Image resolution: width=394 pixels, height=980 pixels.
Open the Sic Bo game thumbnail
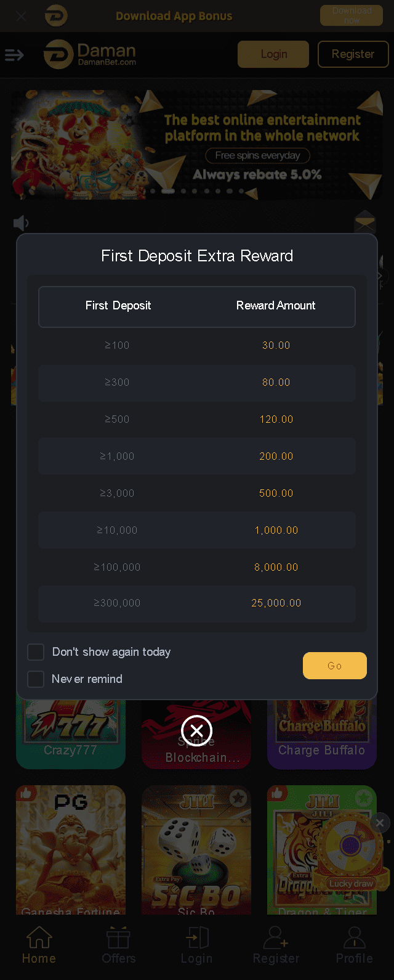click(196, 849)
